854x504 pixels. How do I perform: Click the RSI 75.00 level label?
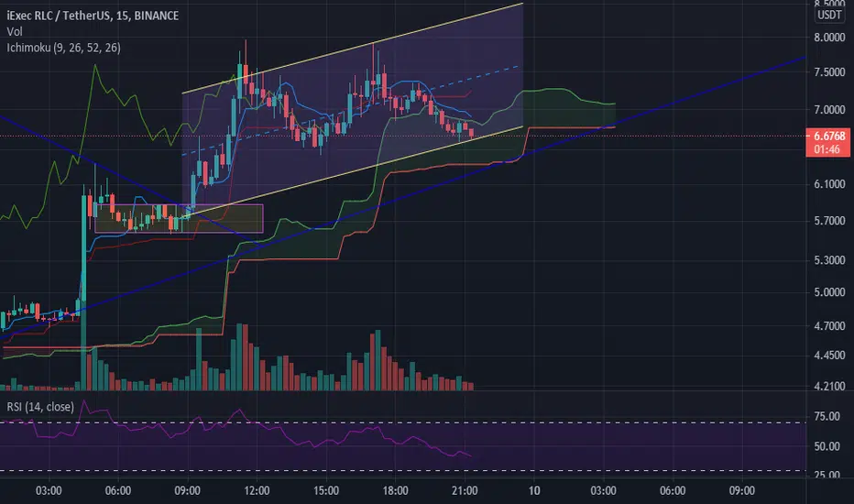pos(827,417)
